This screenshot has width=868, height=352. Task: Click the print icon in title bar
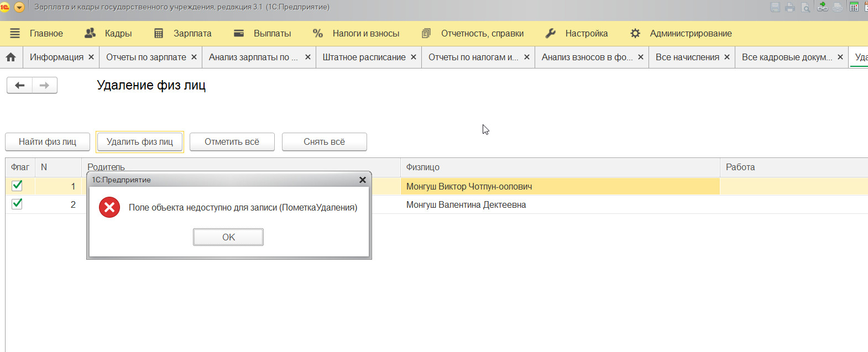tap(790, 7)
